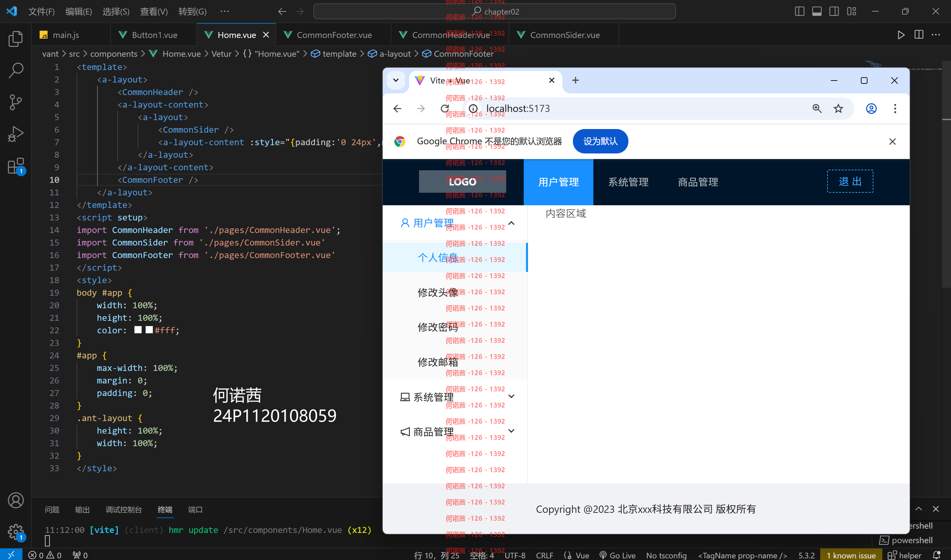Image resolution: width=951 pixels, height=560 pixels.
Task: Open editor More Actions ellipsis
Action: [936, 35]
